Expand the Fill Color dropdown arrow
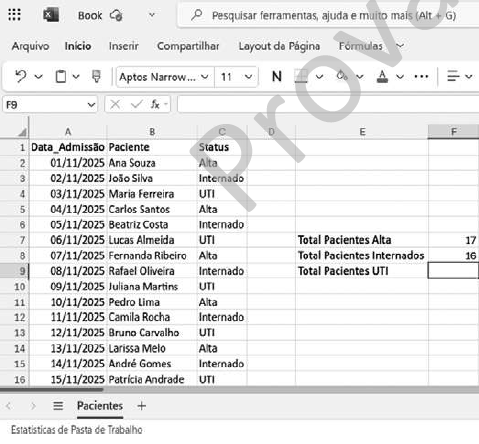Screen dimensions: 479x444 [x=360, y=77]
